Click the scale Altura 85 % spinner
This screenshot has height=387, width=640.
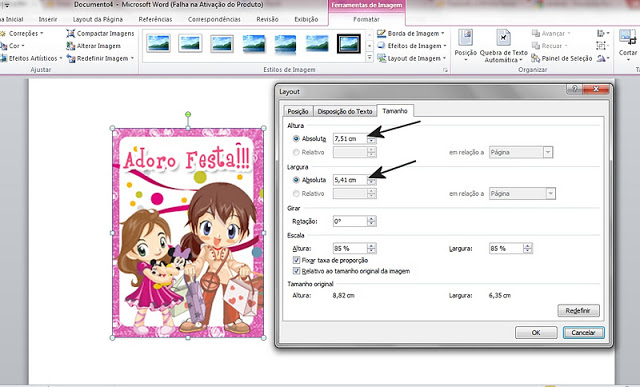371,248
